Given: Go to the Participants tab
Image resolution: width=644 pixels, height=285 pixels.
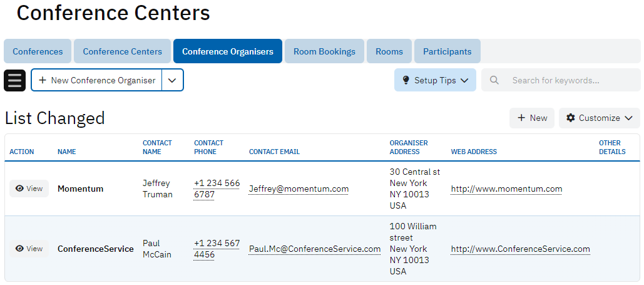Looking at the screenshot, I should pyautogui.click(x=447, y=51).
